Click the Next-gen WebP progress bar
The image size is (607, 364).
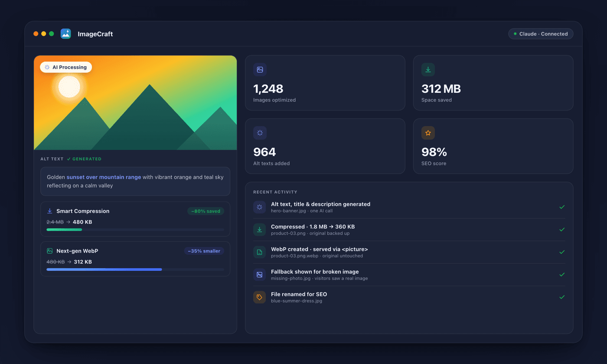point(135,270)
